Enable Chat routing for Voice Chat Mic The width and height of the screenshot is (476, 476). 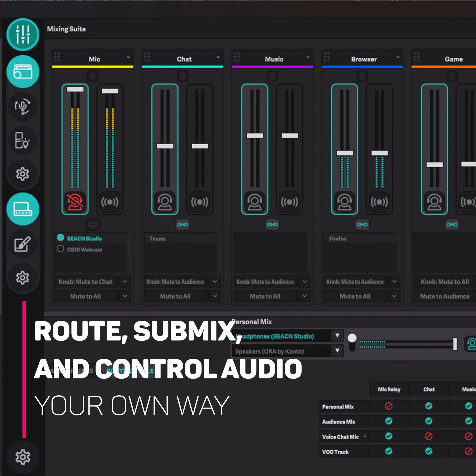429,436
